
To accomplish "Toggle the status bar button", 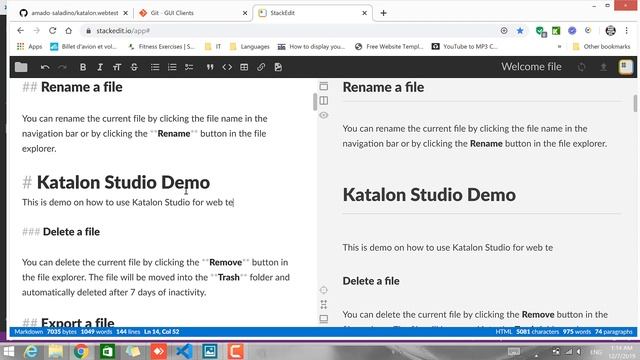I will [324, 319].
